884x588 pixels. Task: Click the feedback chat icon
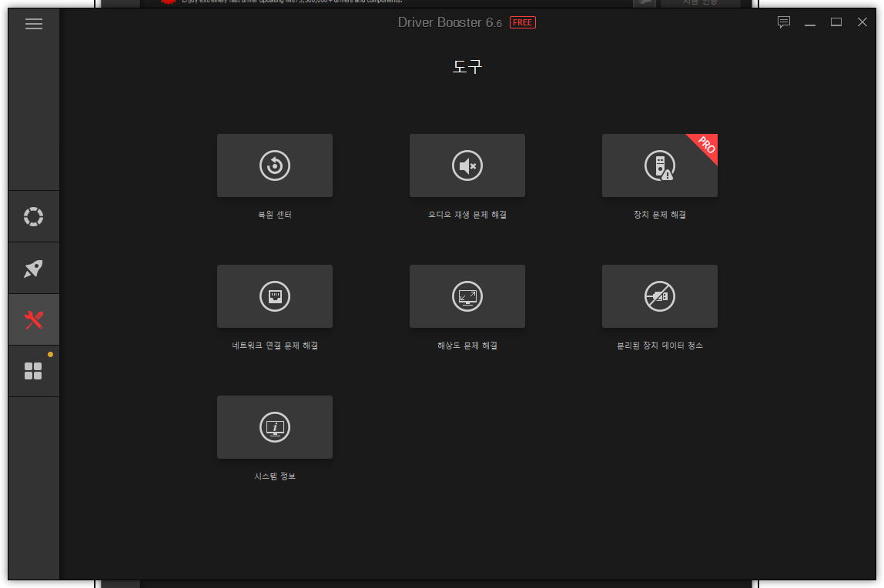[784, 22]
